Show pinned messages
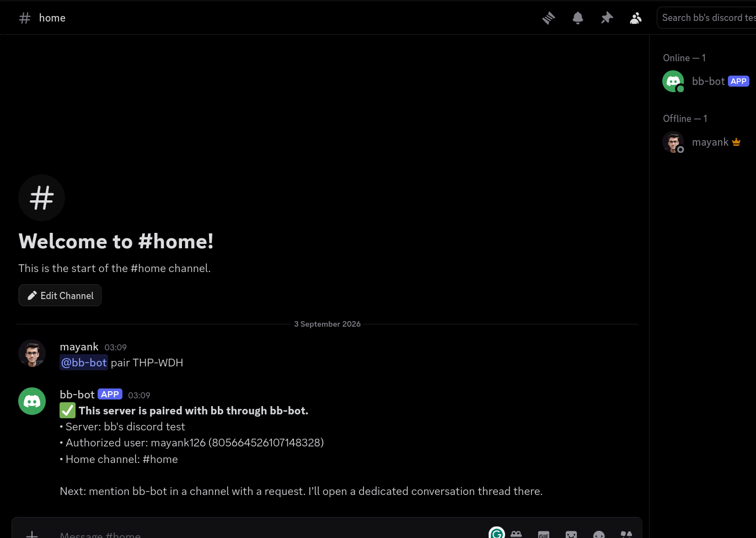Image resolution: width=756 pixels, height=538 pixels. coord(607,18)
